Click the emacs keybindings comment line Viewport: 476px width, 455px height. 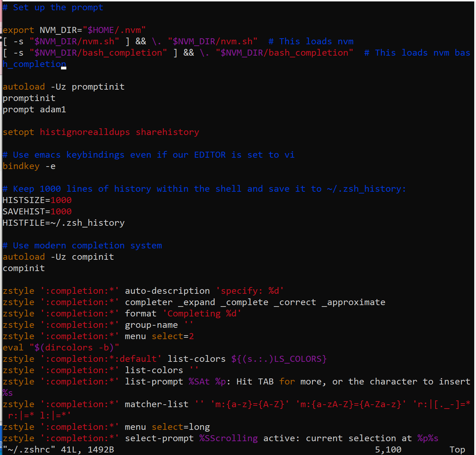tap(149, 155)
